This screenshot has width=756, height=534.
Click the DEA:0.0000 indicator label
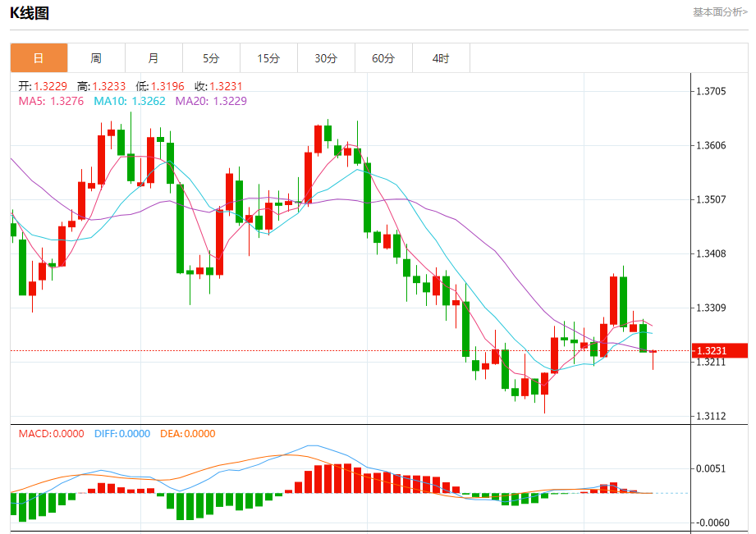pyautogui.click(x=187, y=434)
